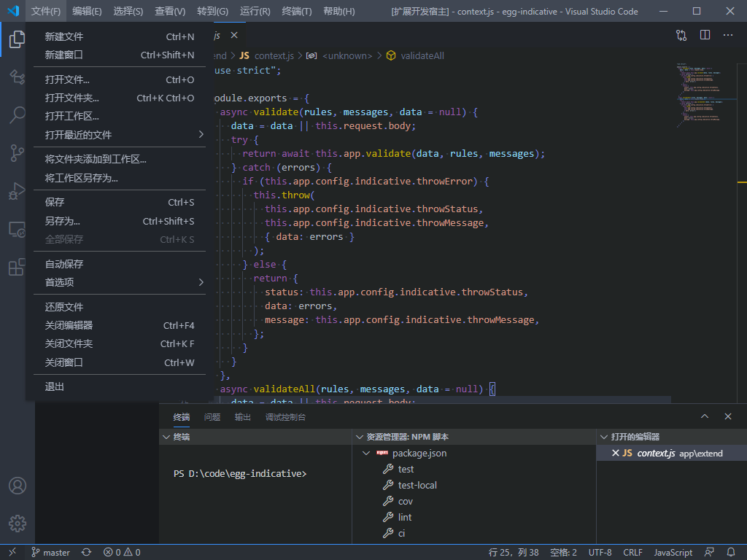Split the editor to the right
The width and height of the screenshot is (747, 560).
click(x=705, y=35)
